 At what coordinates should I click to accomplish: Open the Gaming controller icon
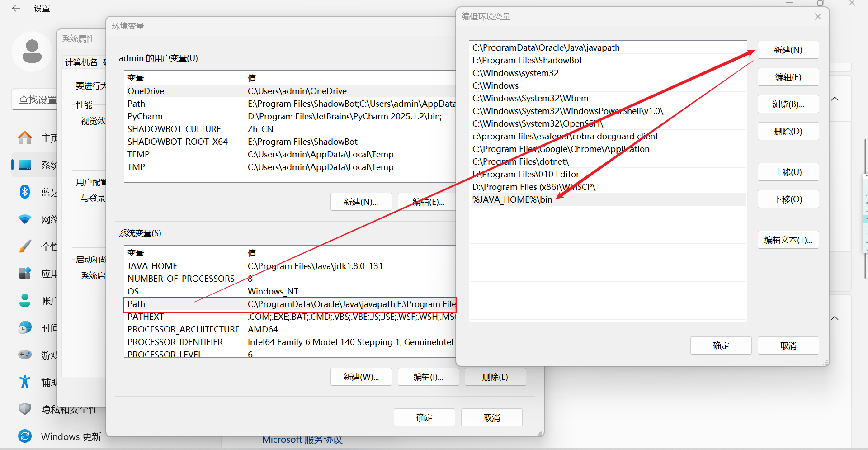25,355
